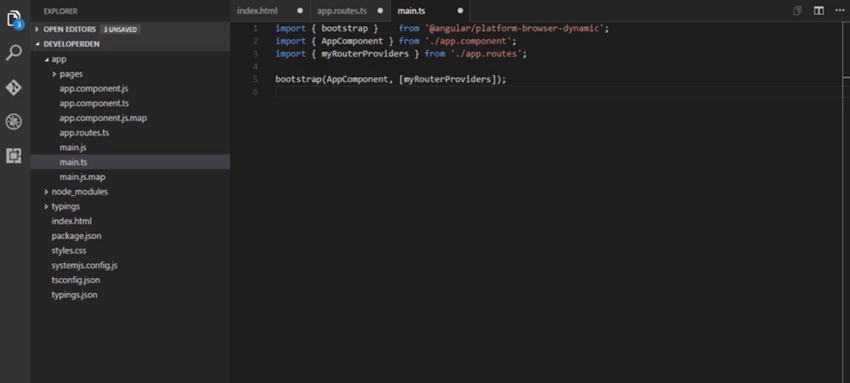
Task: Click the EXPLORER panel title
Action: (x=61, y=11)
